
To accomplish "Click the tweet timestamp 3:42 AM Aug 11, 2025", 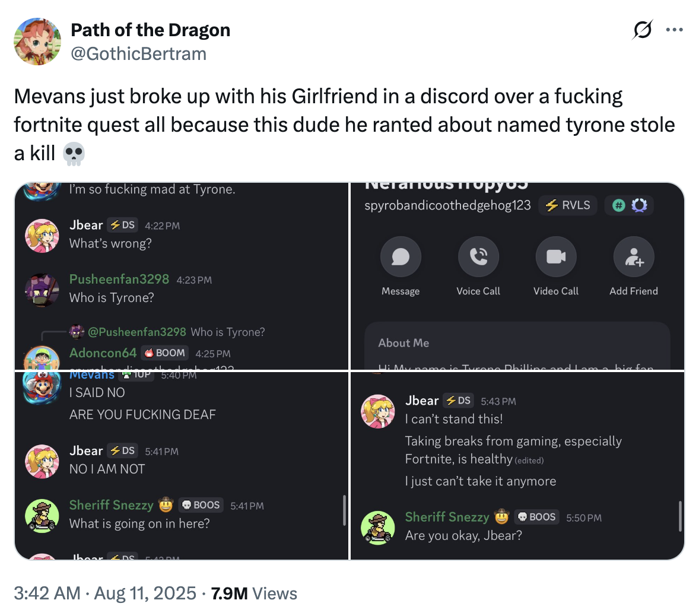I will (x=104, y=593).
